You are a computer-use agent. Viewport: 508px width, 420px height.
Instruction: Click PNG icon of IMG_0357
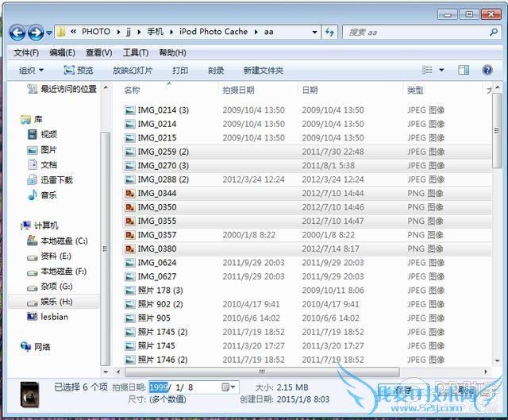pyautogui.click(x=130, y=235)
